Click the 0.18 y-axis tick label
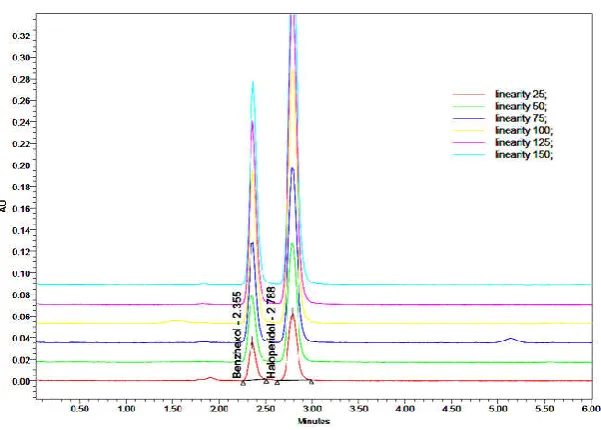This screenshot has height=430, width=601. click(20, 187)
